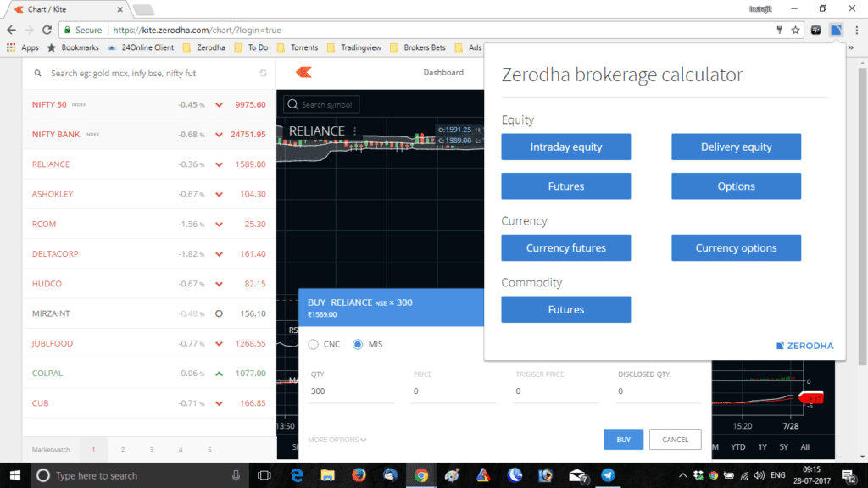Click the BUY button in the order window
The width and height of the screenshot is (868, 488).
[623, 439]
